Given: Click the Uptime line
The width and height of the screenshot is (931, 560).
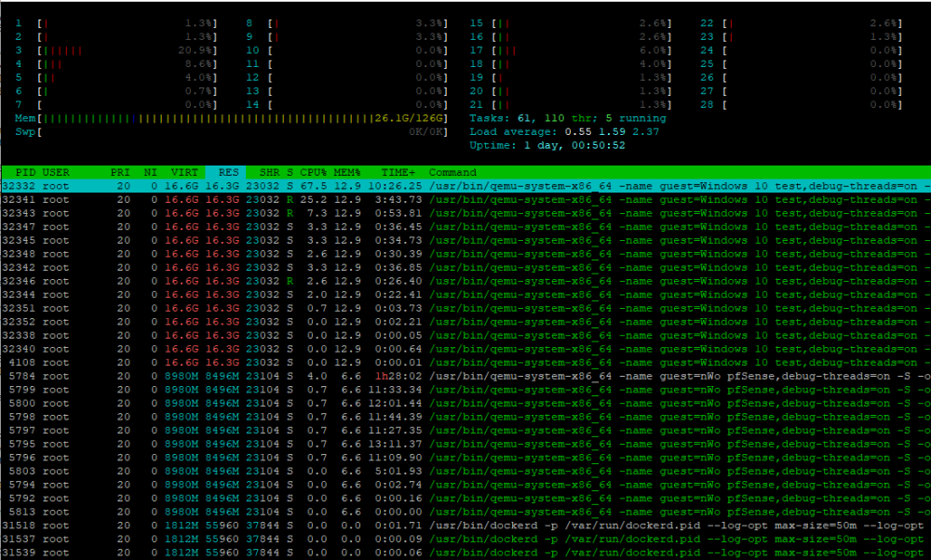Looking at the screenshot, I should [x=546, y=145].
